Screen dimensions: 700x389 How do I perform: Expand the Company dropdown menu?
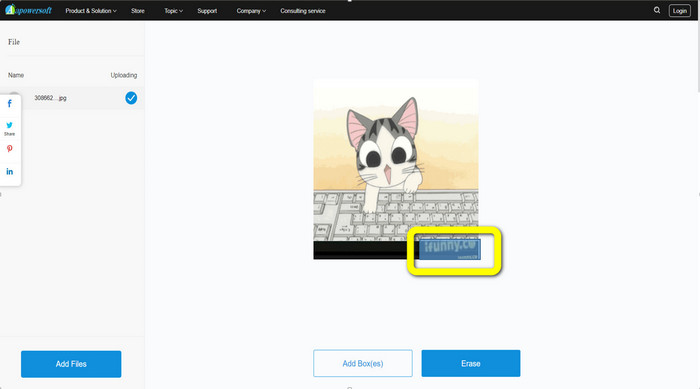[x=251, y=11]
